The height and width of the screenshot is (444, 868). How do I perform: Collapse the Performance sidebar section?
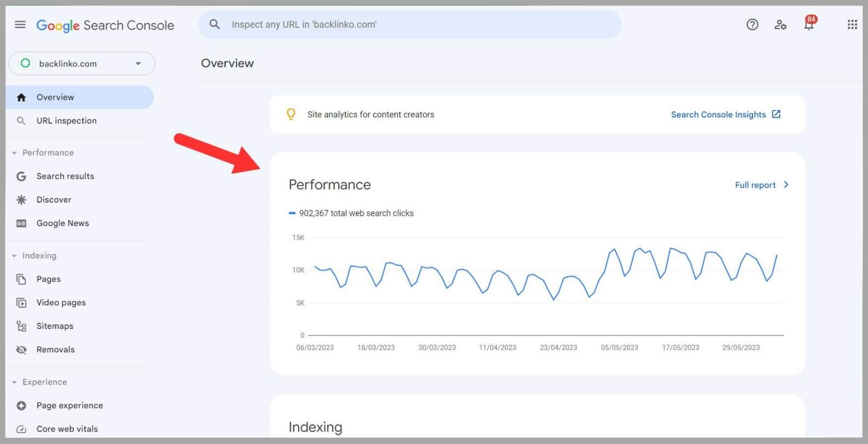15,153
